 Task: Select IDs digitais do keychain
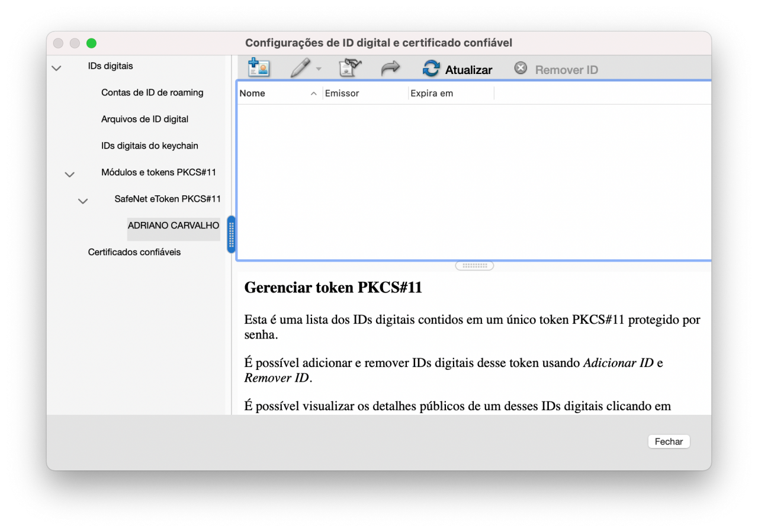pos(149,146)
